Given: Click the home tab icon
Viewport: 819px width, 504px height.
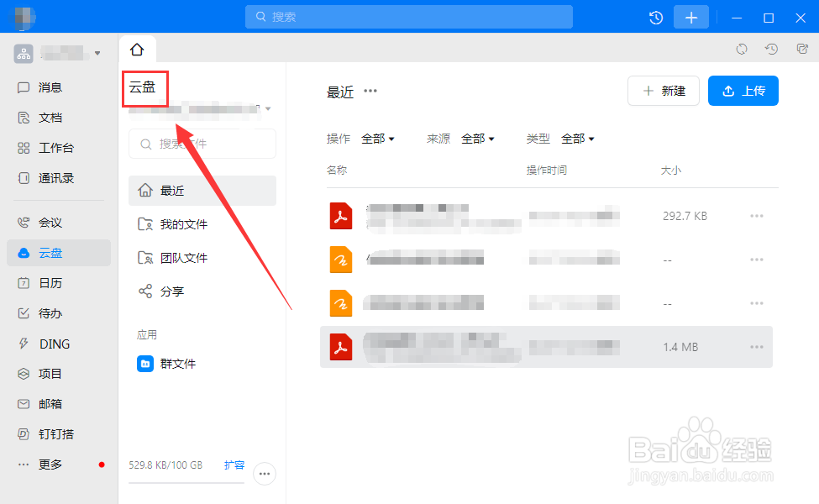Looking at the screenshot, I should [137, 50].
